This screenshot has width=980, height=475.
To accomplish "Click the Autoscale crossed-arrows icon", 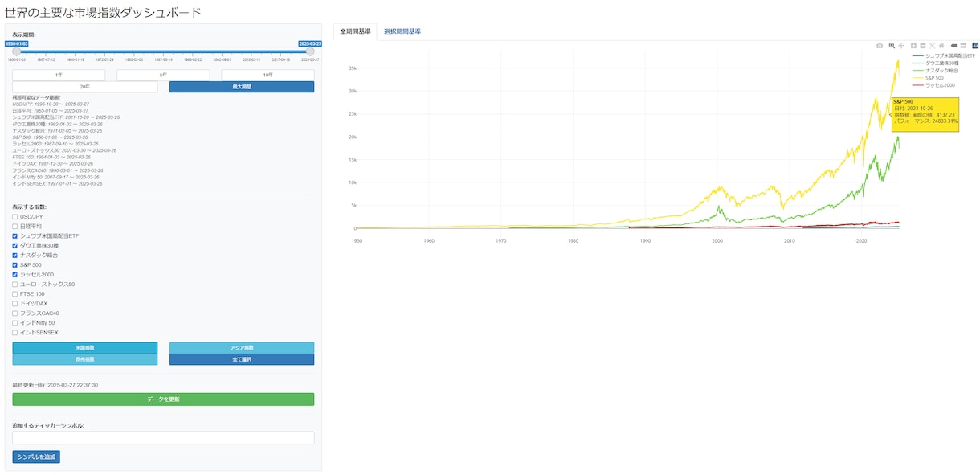I will tap(932, 46).
